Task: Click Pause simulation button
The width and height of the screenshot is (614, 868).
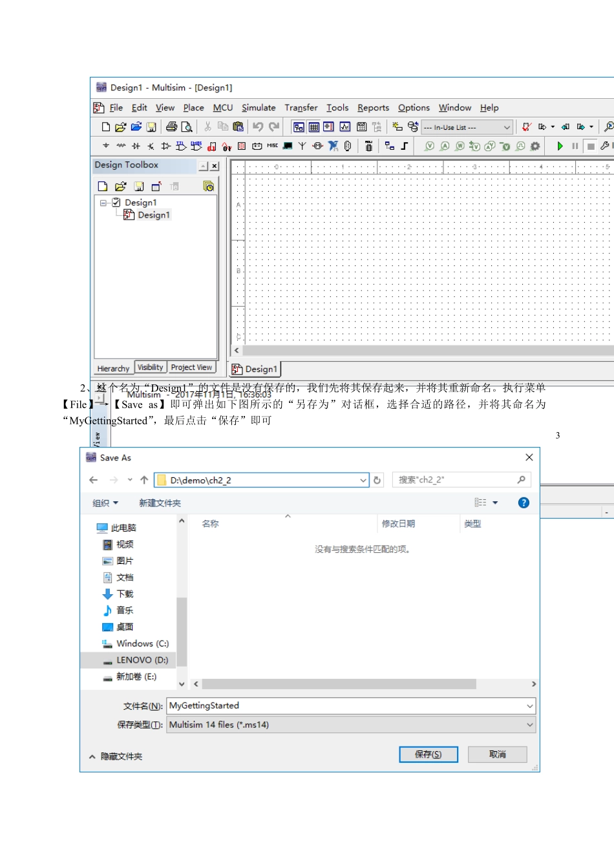Action: 575,147
